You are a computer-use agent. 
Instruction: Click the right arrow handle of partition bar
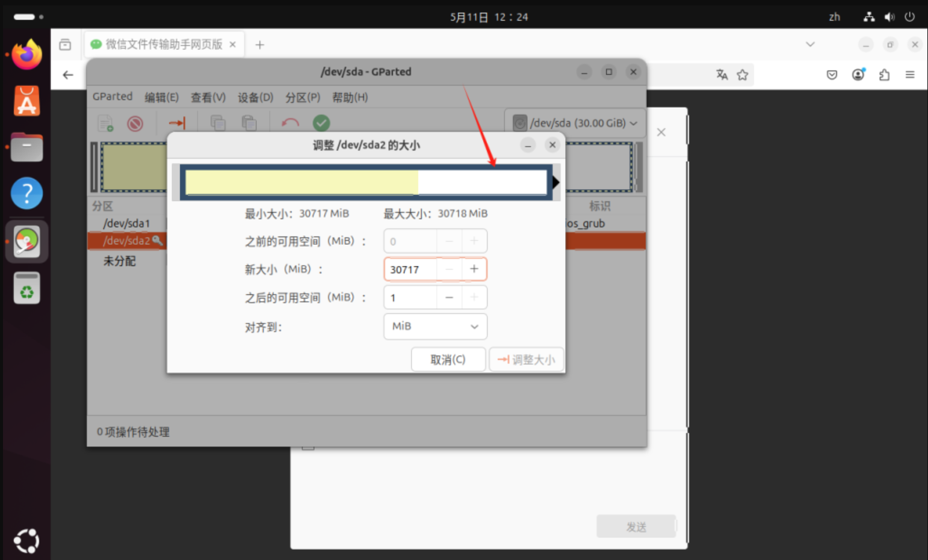pyautogui.click(x=555, y=182)
